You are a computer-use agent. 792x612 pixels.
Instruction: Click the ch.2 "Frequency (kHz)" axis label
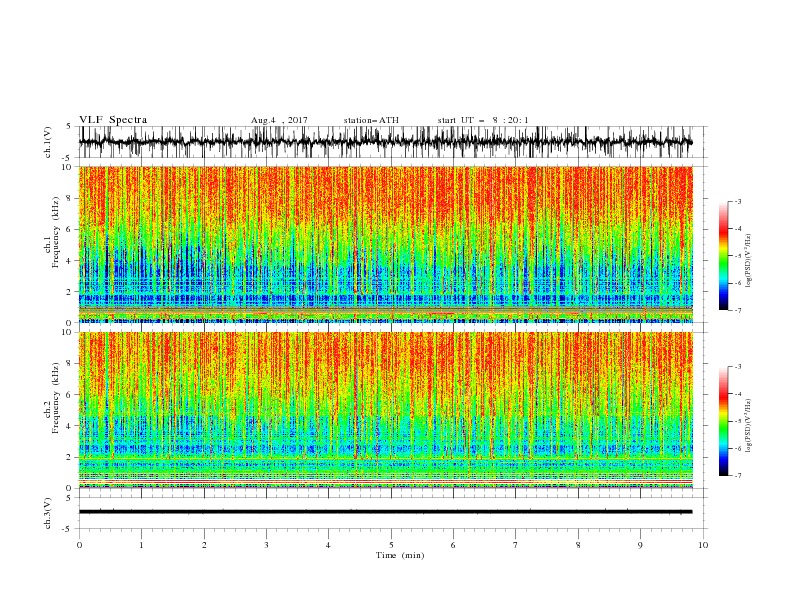point(56,397)
